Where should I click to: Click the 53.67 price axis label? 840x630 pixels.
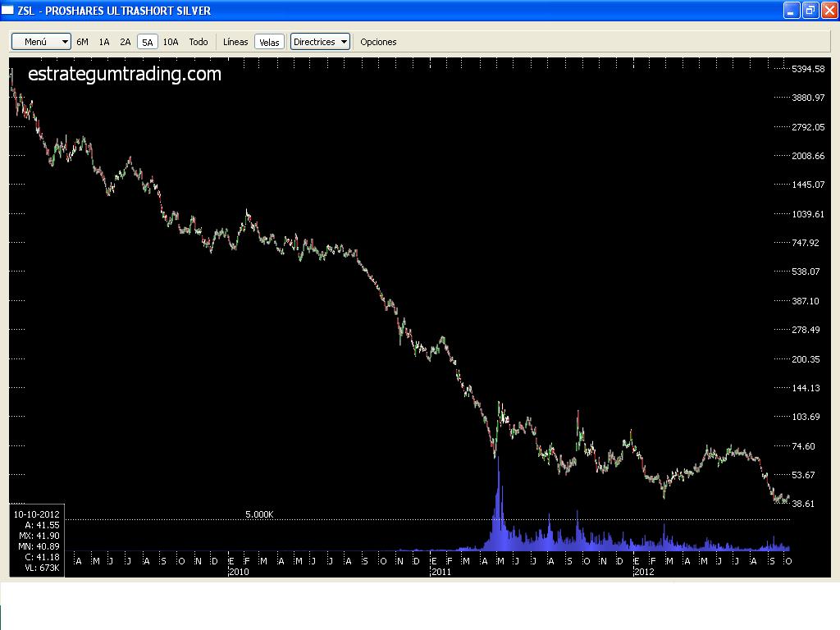803,475
